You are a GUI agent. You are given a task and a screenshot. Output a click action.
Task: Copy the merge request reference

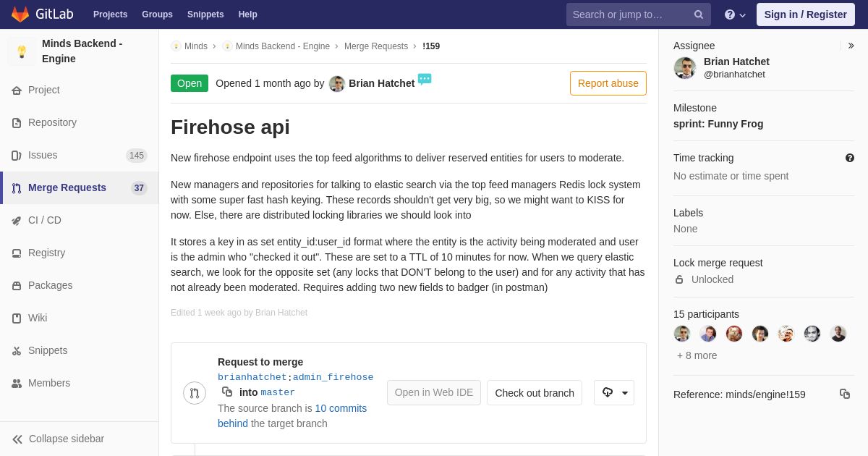(845, 394)
